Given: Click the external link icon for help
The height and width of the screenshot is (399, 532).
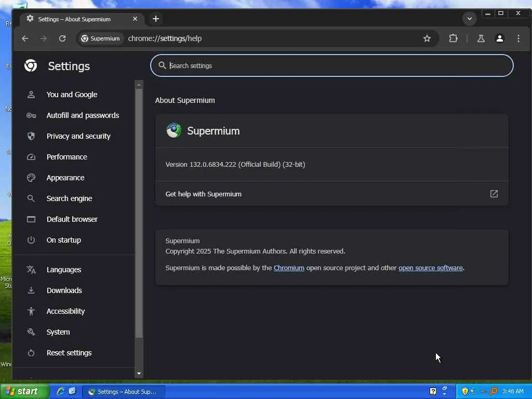Looking at the screenshot, I should [x=494, y=194].
